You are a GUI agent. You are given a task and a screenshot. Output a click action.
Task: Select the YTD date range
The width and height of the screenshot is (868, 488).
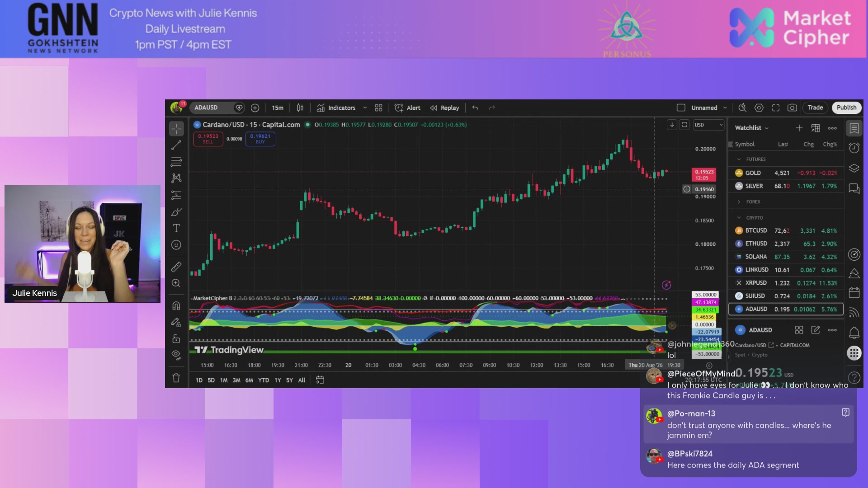pyautogui.click(x=264, y=380)
